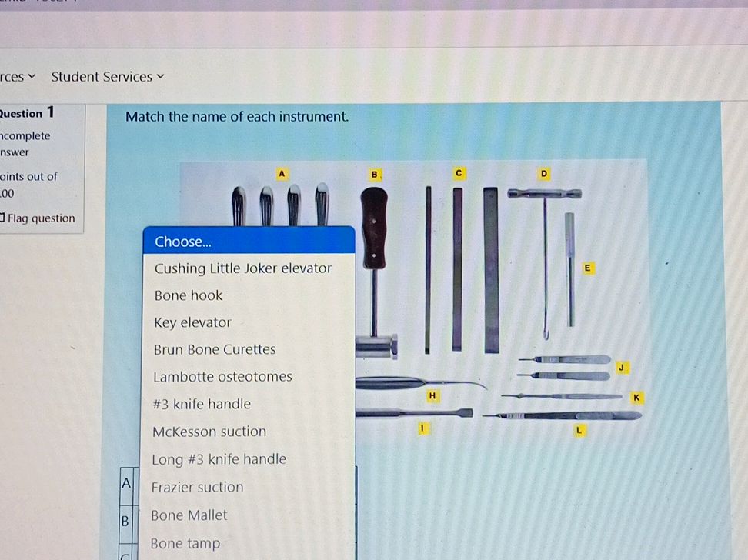Click the yellow J marker beside the knife handles

(x=622, y=368)
